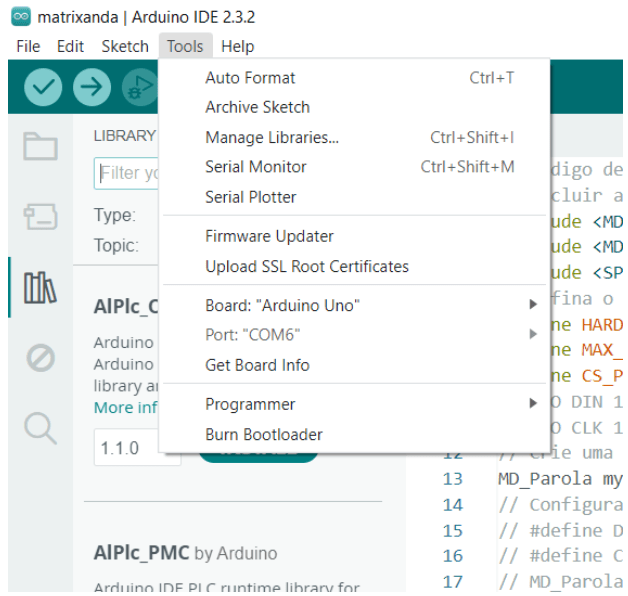Image resolution: width=628 pixels, height=596 pixels.
Task: Select Burn Bootloader
Action: 354,434
